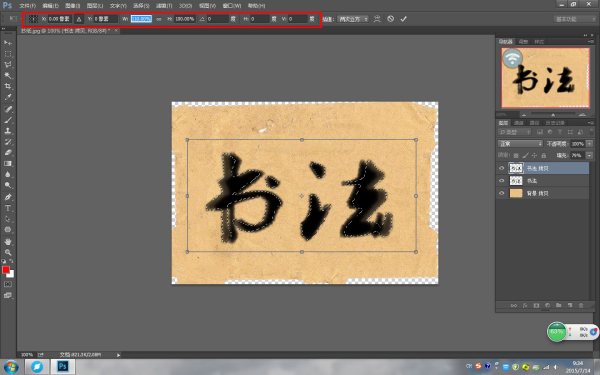Open the 滤镜 (Filter) menu
Viewport: 600px width, 375px height.
(x=164, y=6)
